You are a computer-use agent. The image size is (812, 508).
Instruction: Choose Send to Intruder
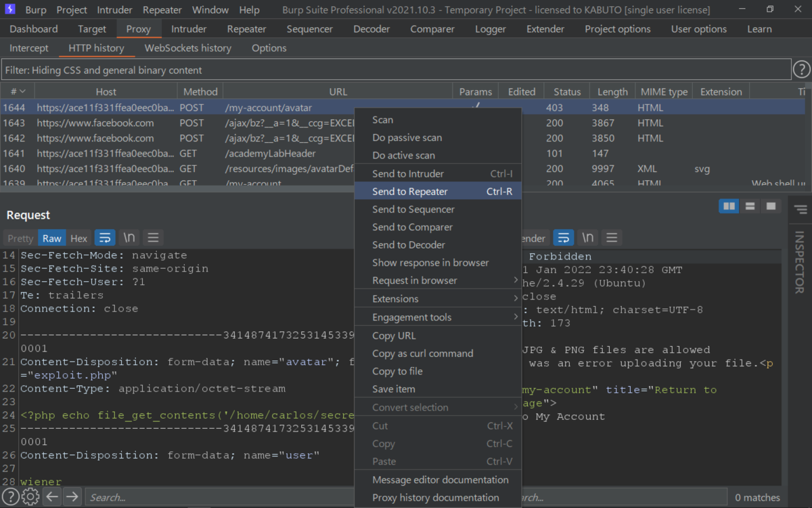pyautogui.click(x=438, y=173)
